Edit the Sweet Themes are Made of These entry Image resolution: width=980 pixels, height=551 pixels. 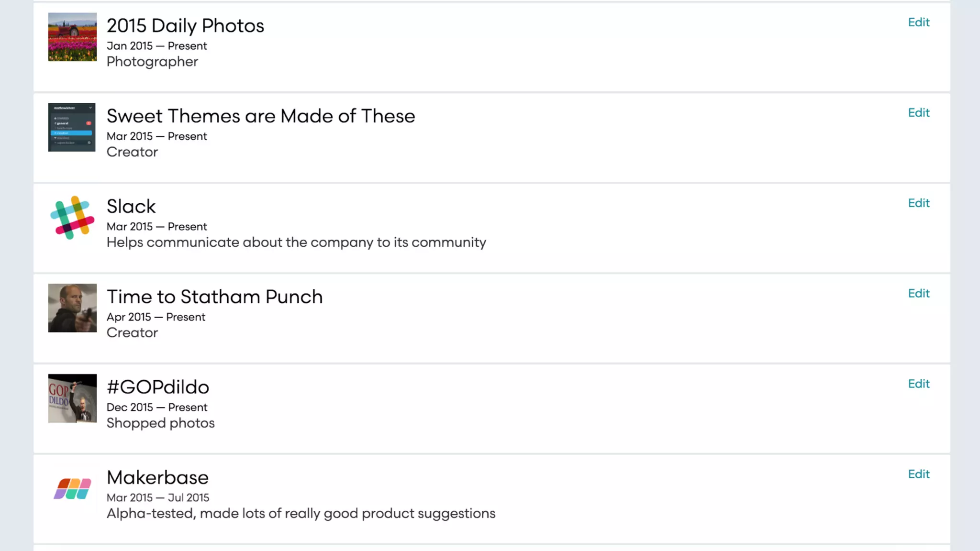(918, 113)
